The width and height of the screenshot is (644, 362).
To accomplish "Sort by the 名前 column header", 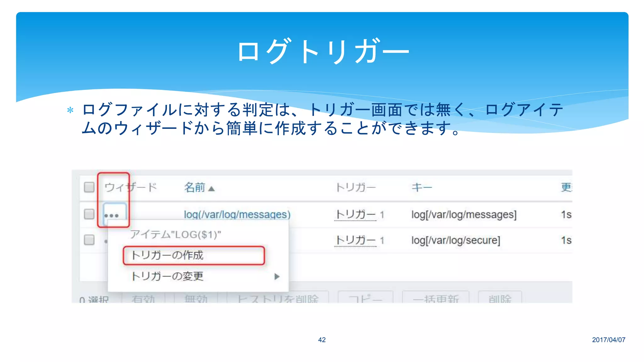I will [x=195, y=187].
